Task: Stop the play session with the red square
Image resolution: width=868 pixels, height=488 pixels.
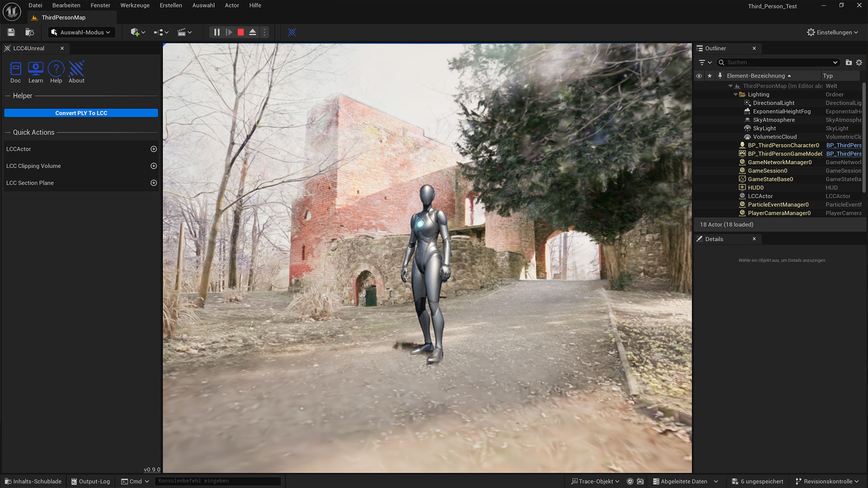Action: [x=241, y=32]
